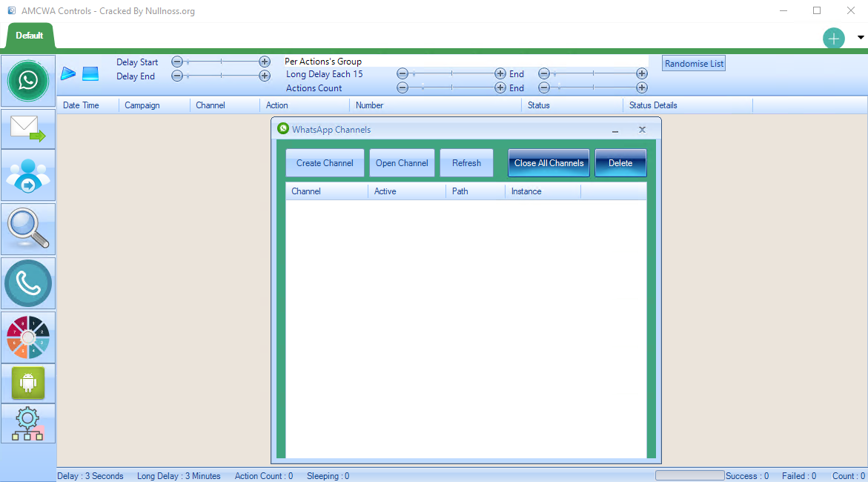Minimize the WhatsApp Channels dialog
Screen dimensions: 868x482
coord(615,130)
